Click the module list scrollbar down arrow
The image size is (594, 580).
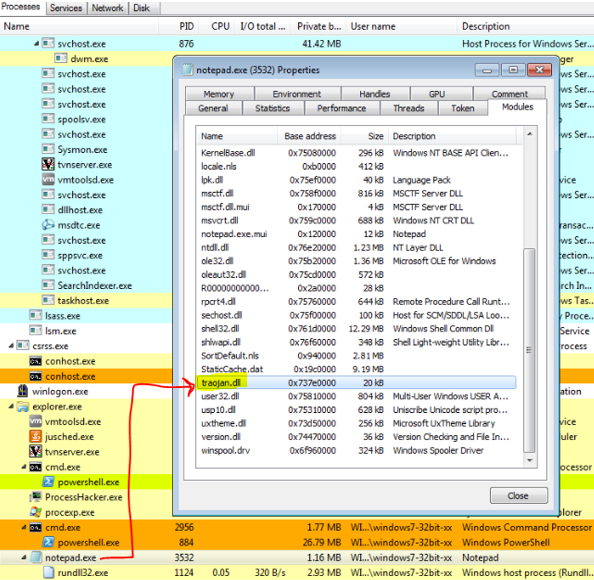(530, 460)
